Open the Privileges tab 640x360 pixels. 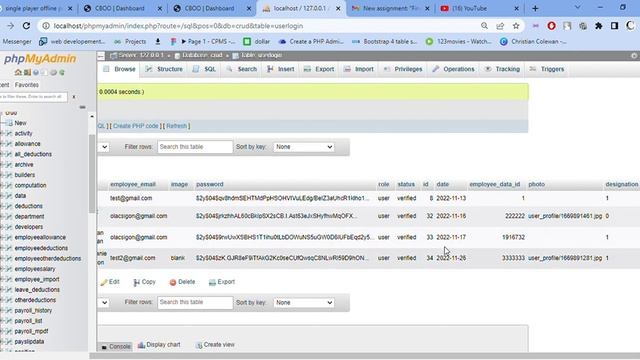[403, 69]
